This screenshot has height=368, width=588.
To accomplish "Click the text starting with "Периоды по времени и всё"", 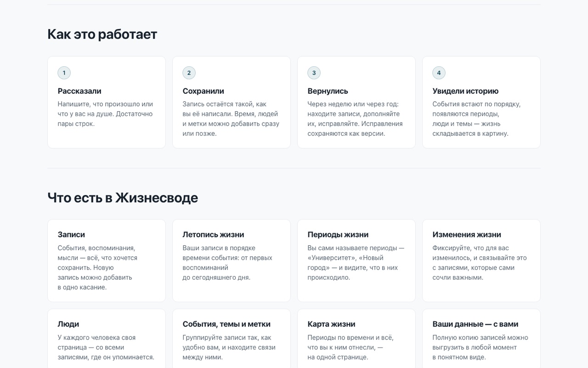I will pos(351,347).
